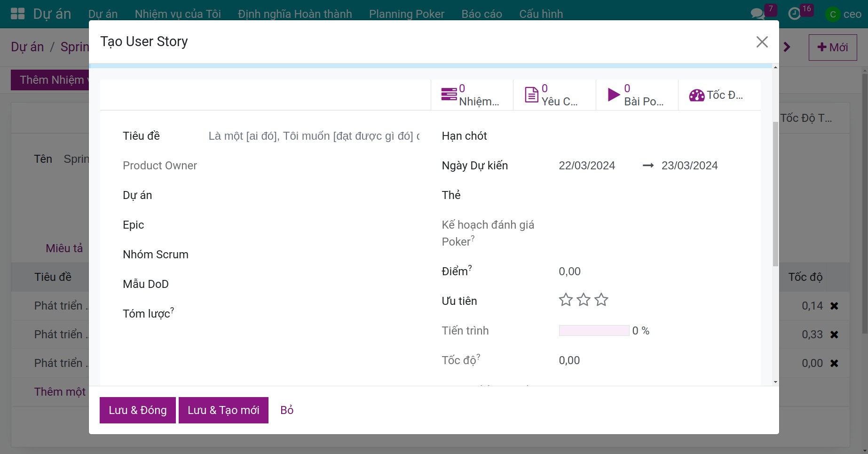This screenshot has height=454, width=868.
Task: Open the Yêu Cầu document stat button
Action: [x=554, y=95]
